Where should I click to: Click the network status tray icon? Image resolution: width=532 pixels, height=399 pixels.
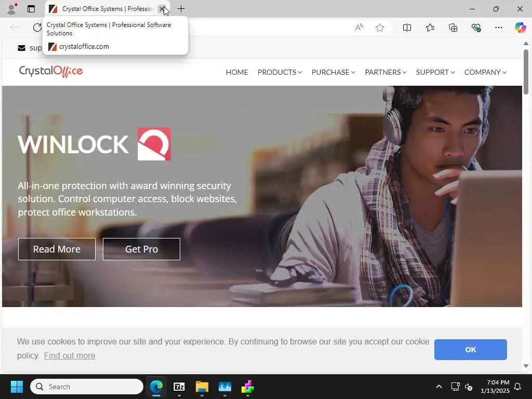click(x=455, y=387)
